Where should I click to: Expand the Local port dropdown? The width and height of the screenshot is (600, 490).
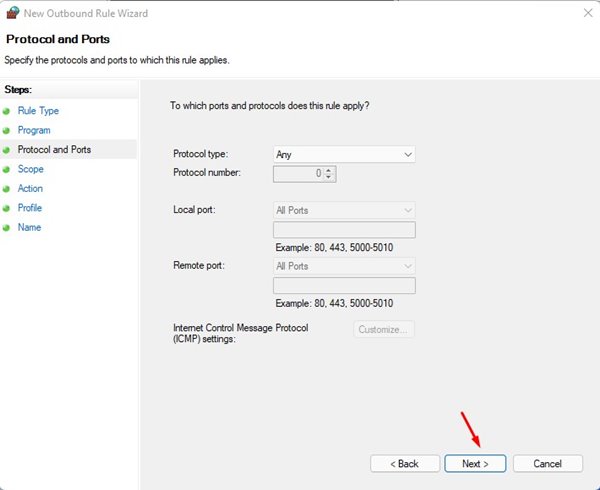click(344, 211)
